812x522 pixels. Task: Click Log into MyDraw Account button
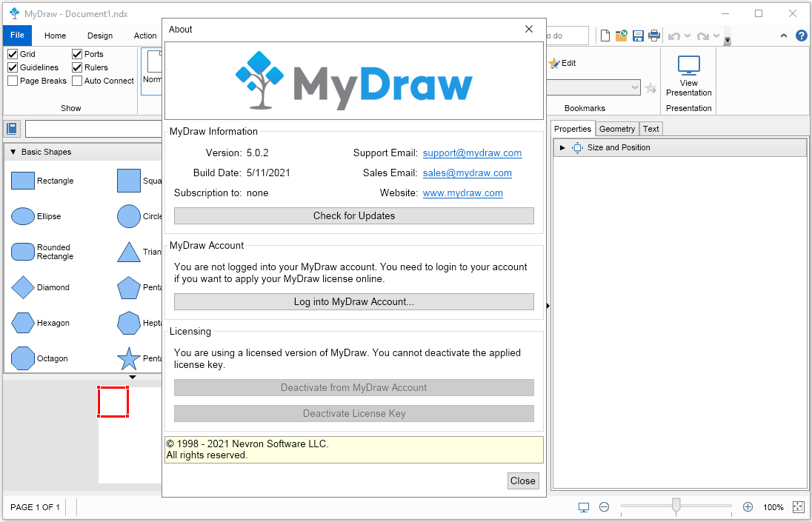pyautogui.click(x=353, y=301)
